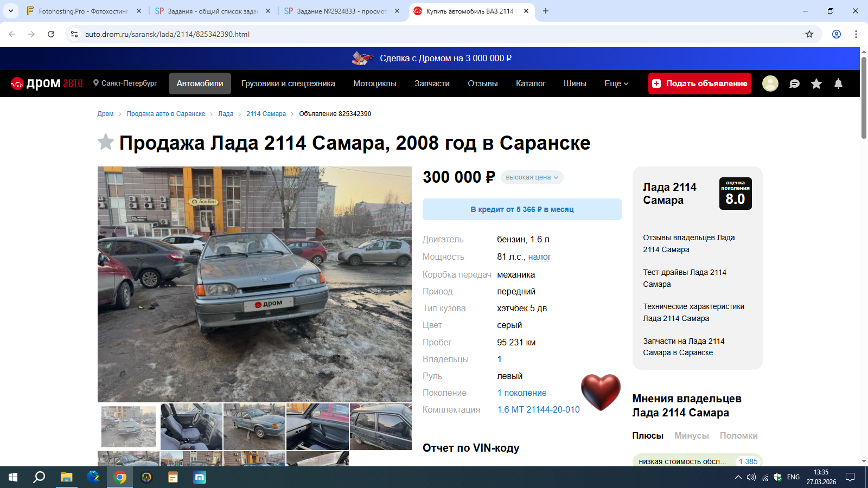Open the volume control in system tray

[751, 477]
